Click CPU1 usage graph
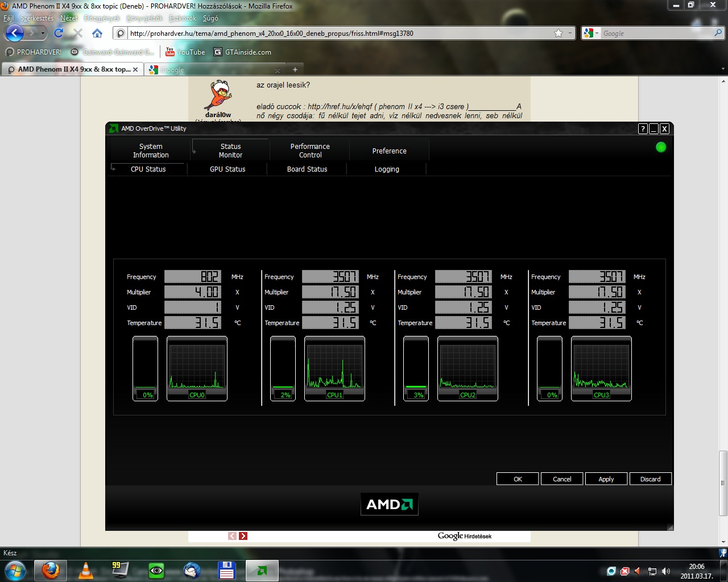The height and width of the screenshot is (582, 728). (334, 368)
